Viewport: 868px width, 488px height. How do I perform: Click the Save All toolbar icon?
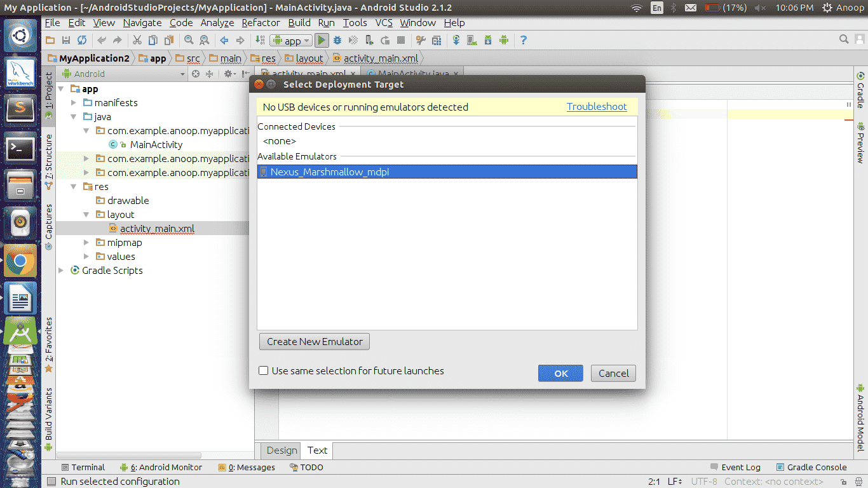[x=65, y=40]
